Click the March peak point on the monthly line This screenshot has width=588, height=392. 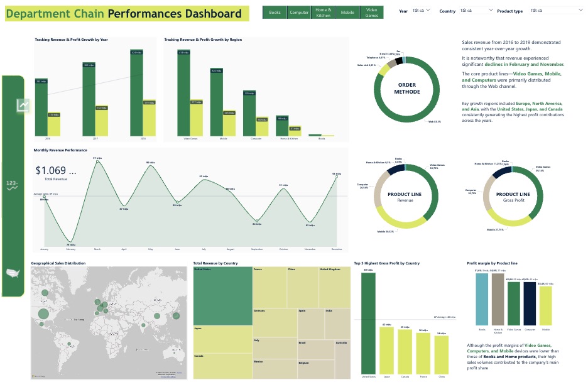click(97, 161)
